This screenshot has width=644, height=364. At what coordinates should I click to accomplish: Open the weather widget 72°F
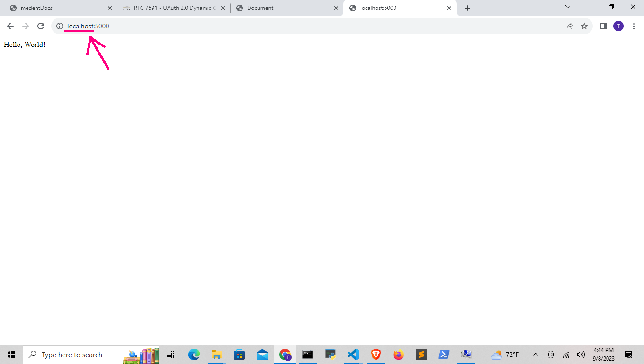(504, 355)
